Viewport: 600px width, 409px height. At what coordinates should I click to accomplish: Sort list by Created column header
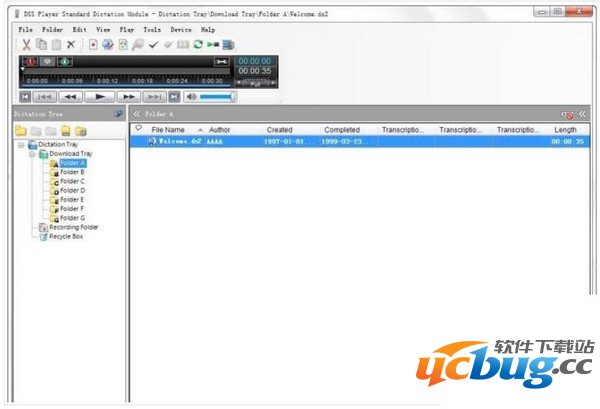[x=279, y=130]
